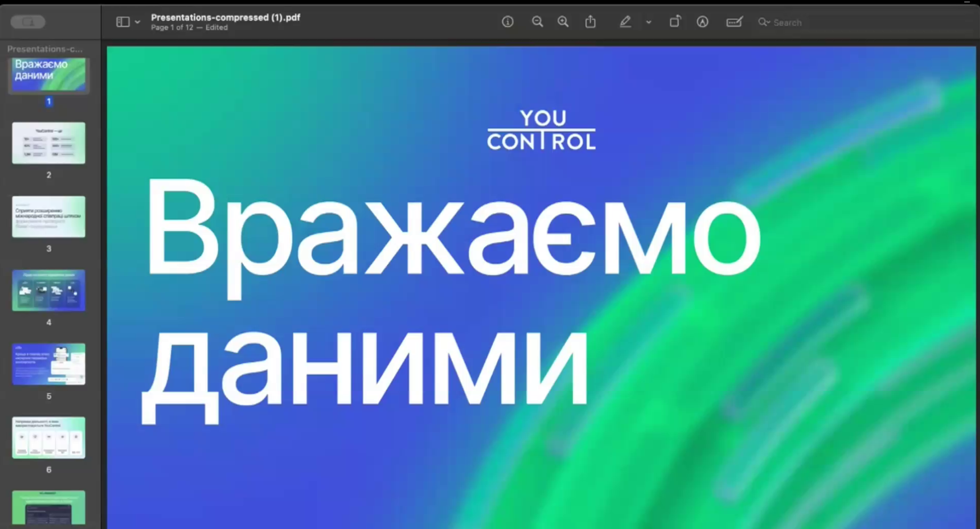The image size is (980, 529).
Task: Show PDF inspector info
Action: [507, 22]
